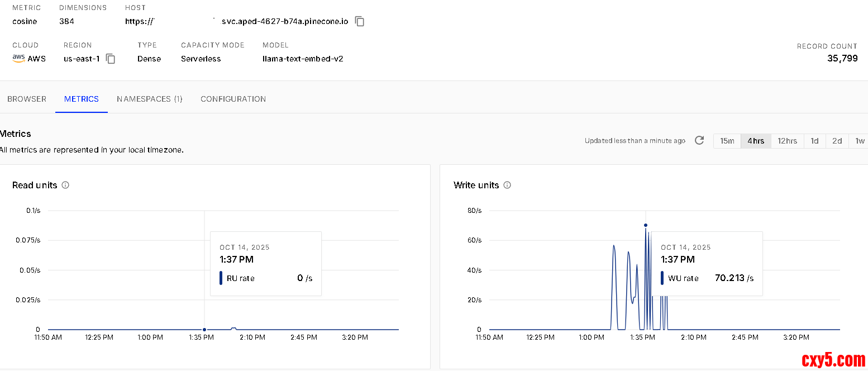Viewport: 868px width, 371px height.
Task: Choose the 1d time range
Action: click(x=814, y=141)
